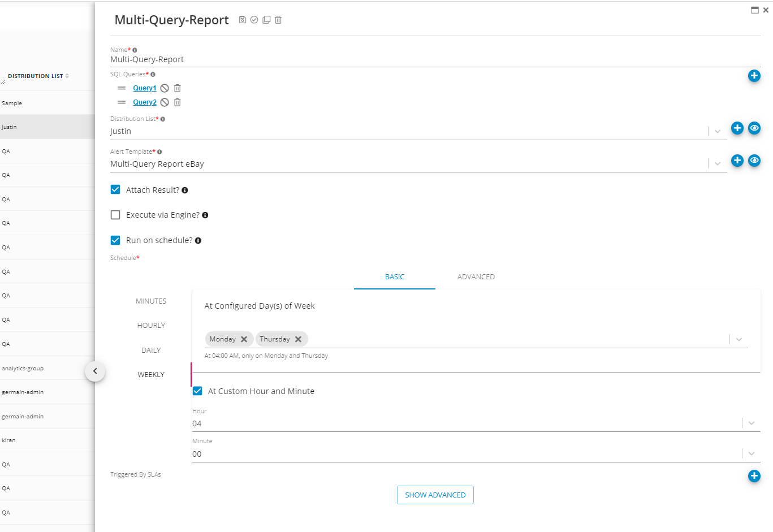This screenshot has width=773, height=532.
Task: Click the duplicate icon in the title bar
Action: pos(266,20)
